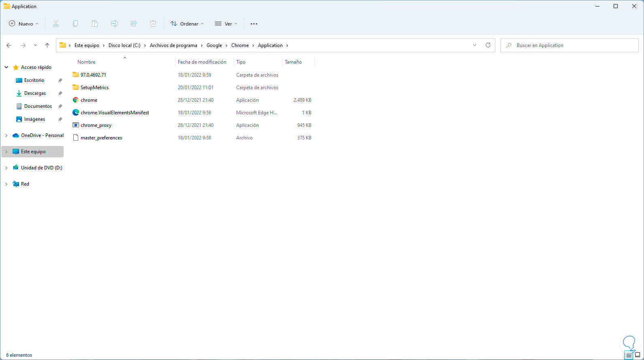Click the Cut scissors icon
Viewport: 644px width, 360px height.
[56, 24]
